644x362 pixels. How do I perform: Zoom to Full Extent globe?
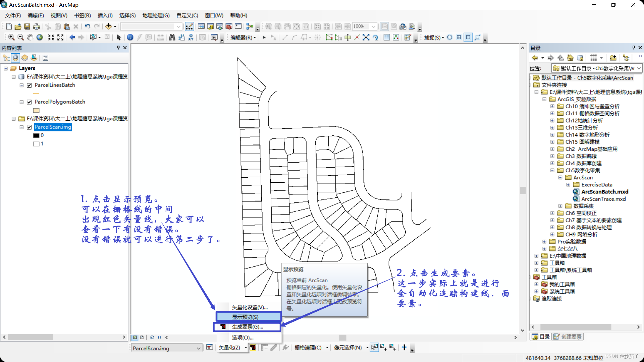pyautogui.click(x=39, y=37)
